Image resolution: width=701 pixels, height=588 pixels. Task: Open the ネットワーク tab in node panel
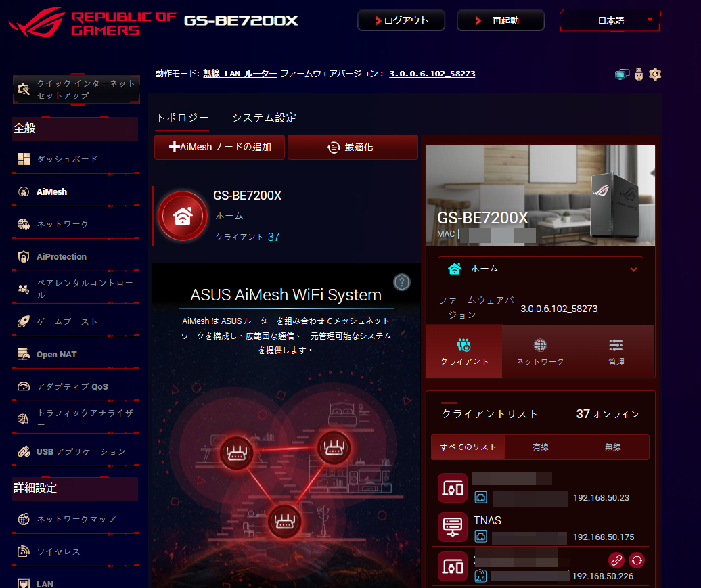(x=540, y=351)
